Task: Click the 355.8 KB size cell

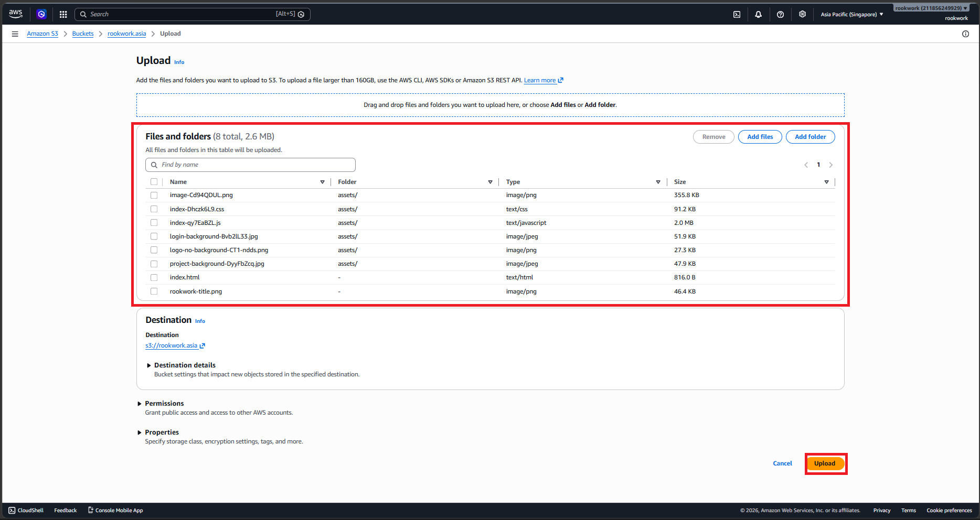Action: click(686, 195)
